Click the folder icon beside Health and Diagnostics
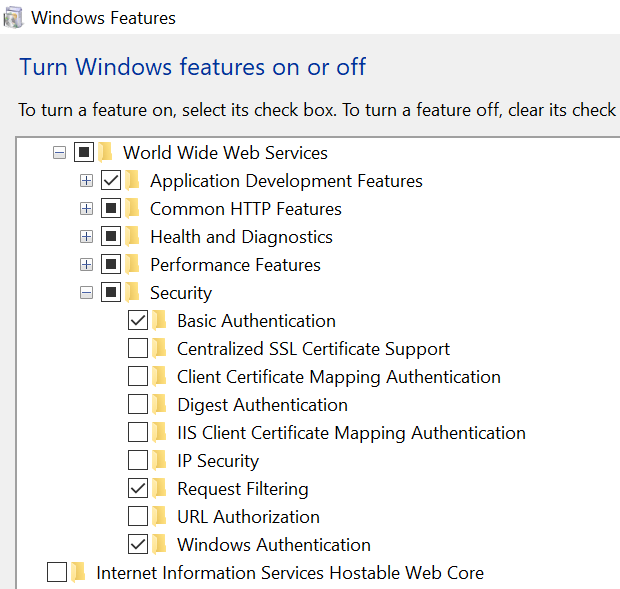This screenshot has width=620, height=589. coord(132,237)
